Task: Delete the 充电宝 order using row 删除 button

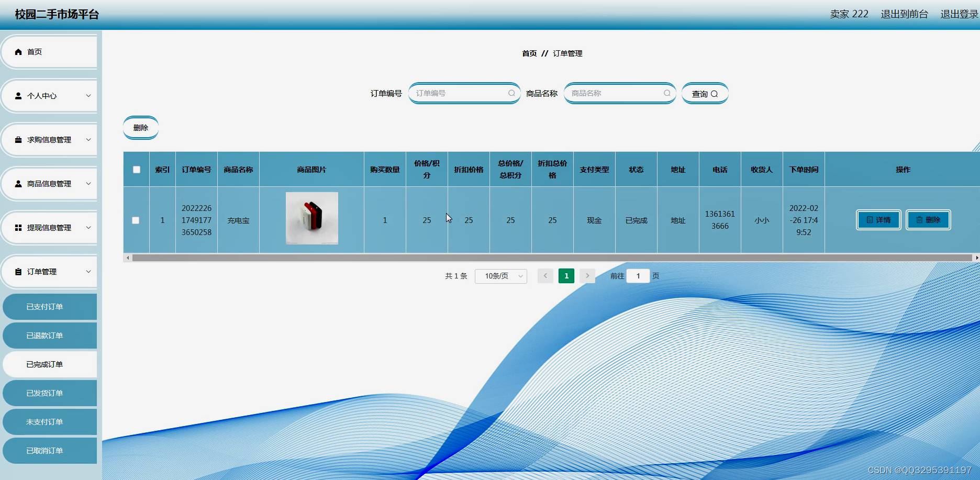Action: click(928, 220)
